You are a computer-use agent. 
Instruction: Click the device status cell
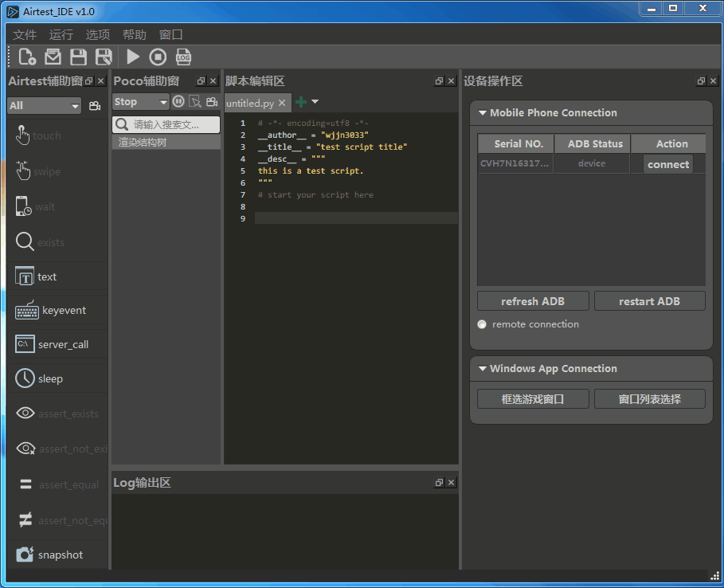coord(592,163)
